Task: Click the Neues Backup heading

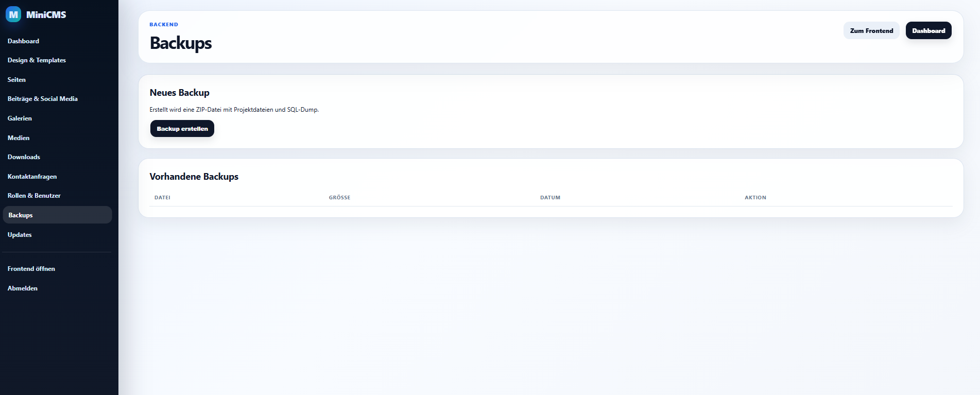Action: coord(180,93)
